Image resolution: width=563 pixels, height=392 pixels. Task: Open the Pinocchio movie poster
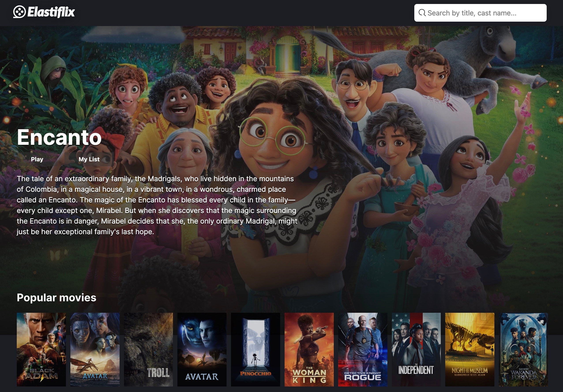(255, 350)
